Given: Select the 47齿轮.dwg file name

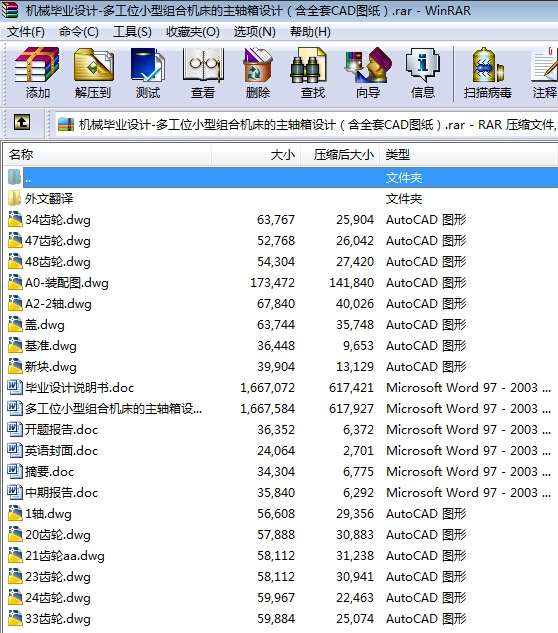Looking at the screenshot, I should 58,241.
